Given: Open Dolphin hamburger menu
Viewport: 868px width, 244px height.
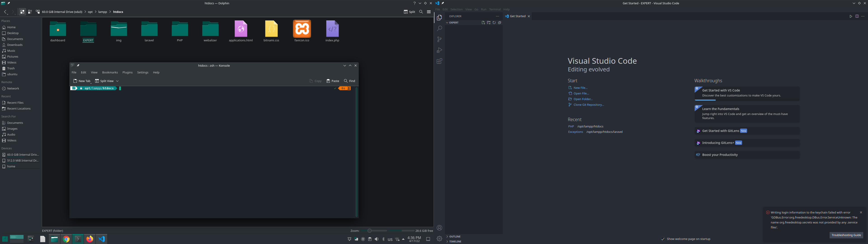Looking at the screenshot, I should [x=429, y=12].
